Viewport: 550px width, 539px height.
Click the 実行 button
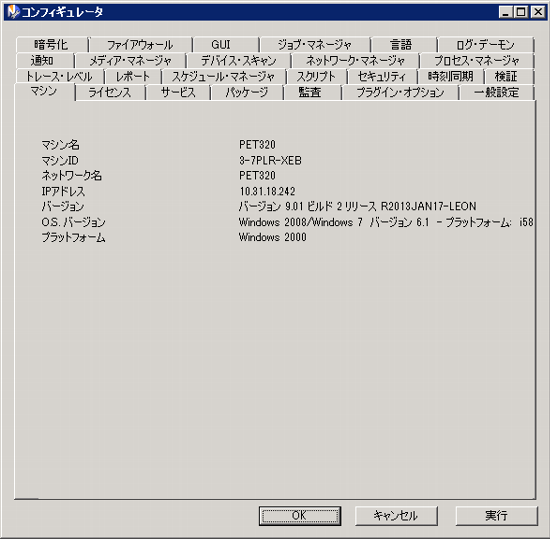click(x=496, y=516)
